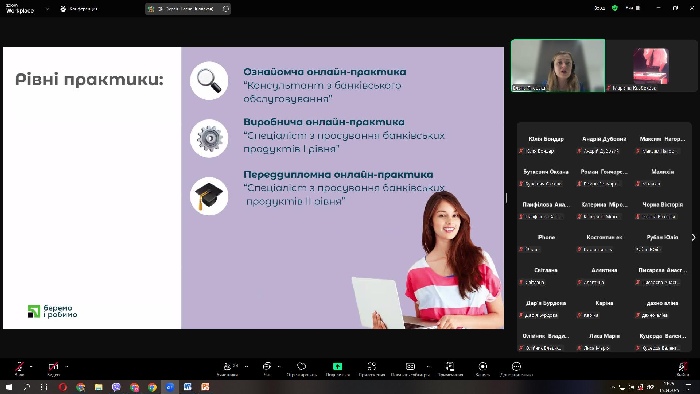This screenshot has height=394, width=700.
Task: Show next page of participants gallery
Action: (x=693, y=237)
